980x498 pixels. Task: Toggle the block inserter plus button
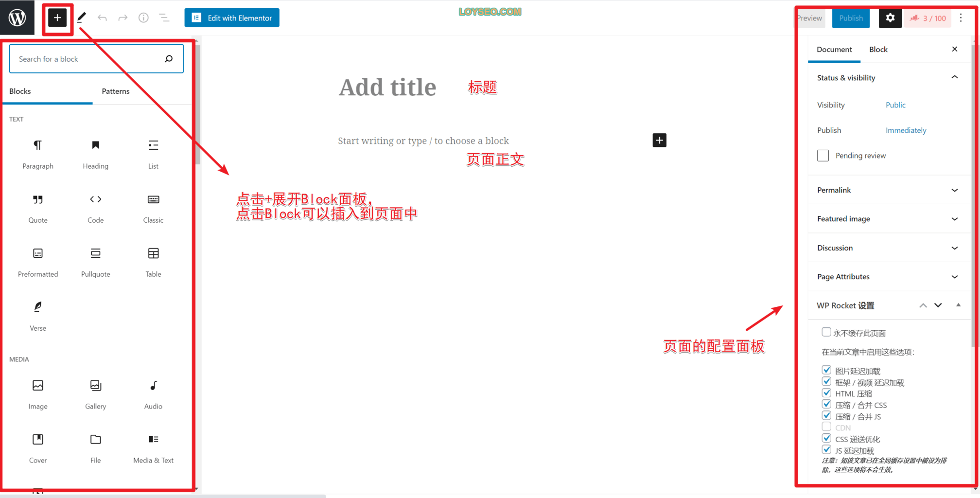pos(57,18)
